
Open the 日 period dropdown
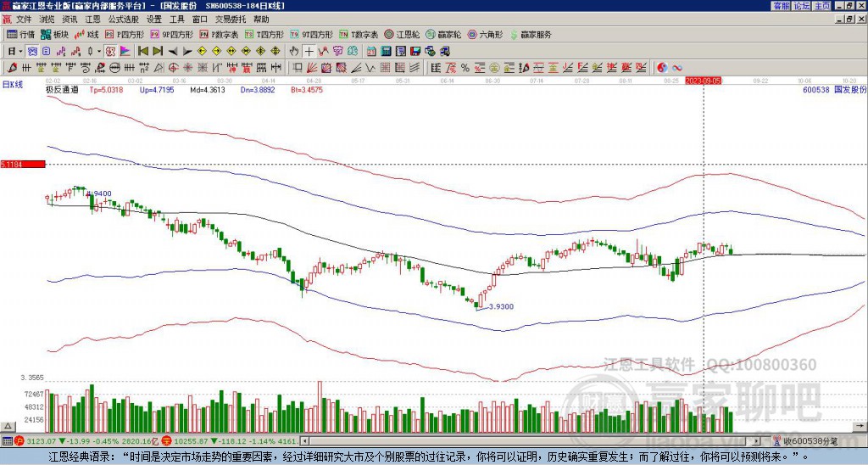[15, 51]
